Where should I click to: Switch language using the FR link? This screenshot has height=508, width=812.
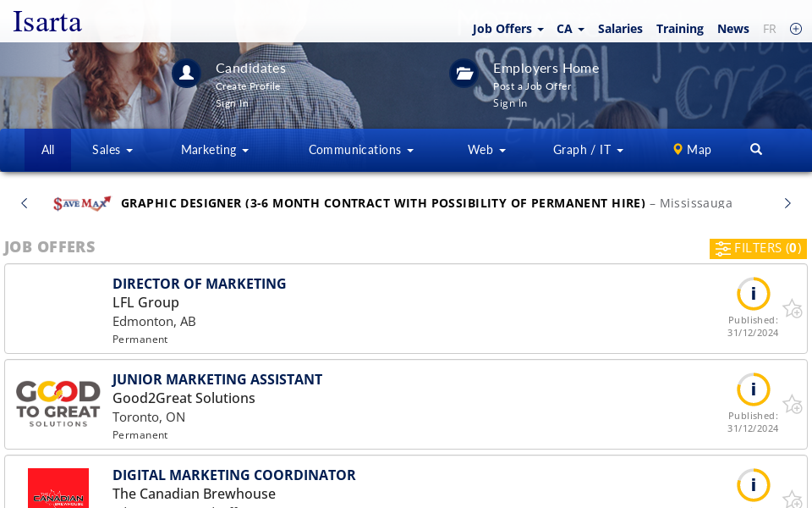770,28
